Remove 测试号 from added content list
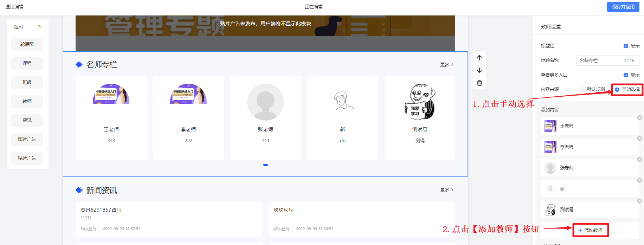The height and width of the screenshot is (245, 644). (x=639, y=201)
